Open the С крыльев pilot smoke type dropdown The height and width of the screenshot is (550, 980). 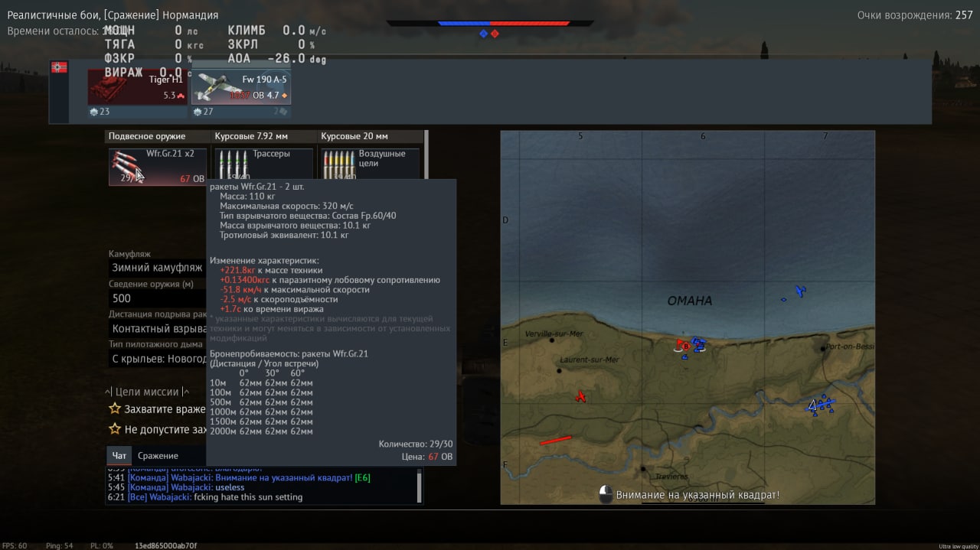158,359
